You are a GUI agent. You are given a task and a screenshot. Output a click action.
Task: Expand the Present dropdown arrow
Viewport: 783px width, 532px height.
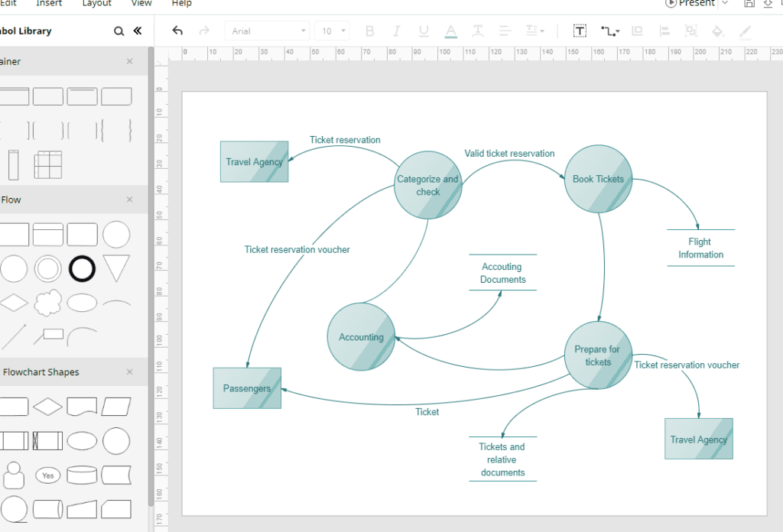pyautogui.click(x=725, y=3)
